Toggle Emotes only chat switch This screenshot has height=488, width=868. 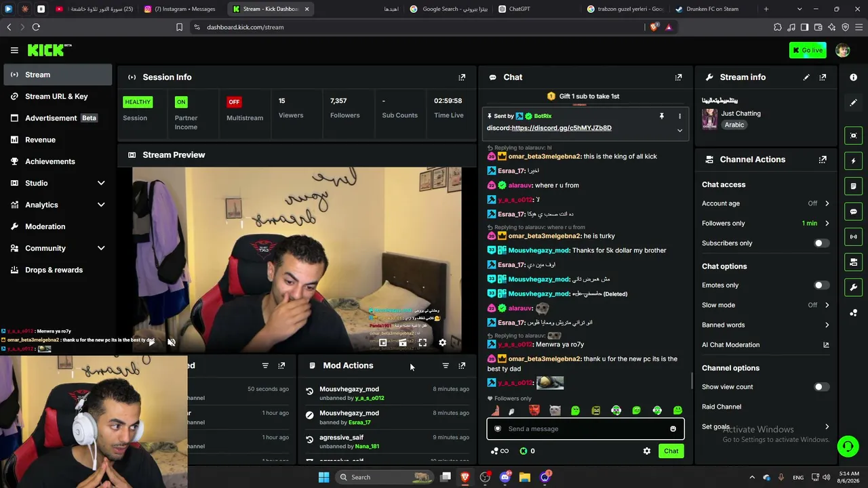[x=821, y=285]
